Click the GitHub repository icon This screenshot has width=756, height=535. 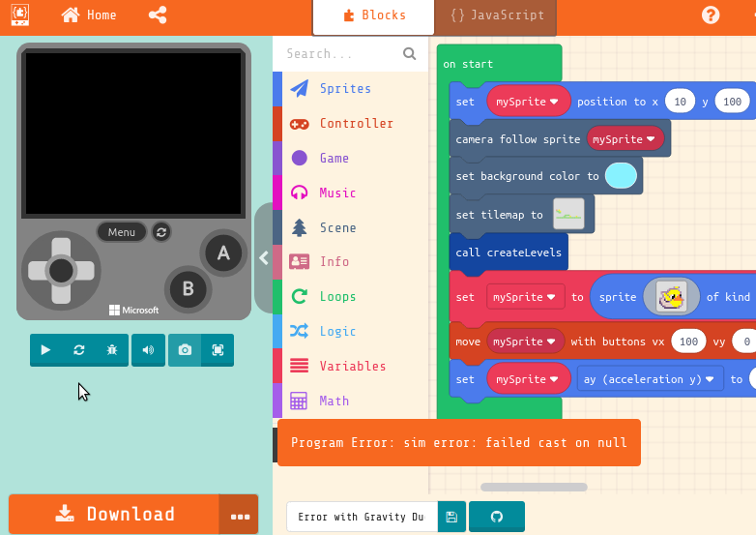(497, 517)
